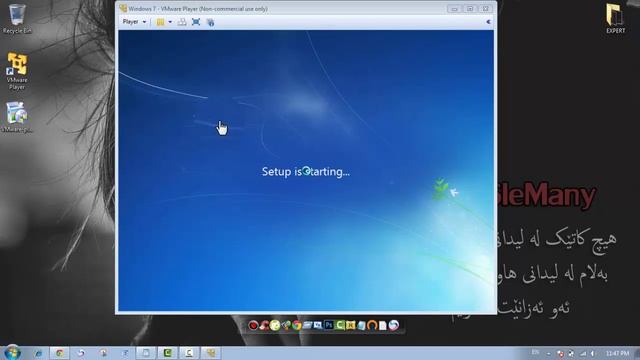640x360 pixels.
Task: Select the VMware Player desktop shortcut
Action: (17, 71)
